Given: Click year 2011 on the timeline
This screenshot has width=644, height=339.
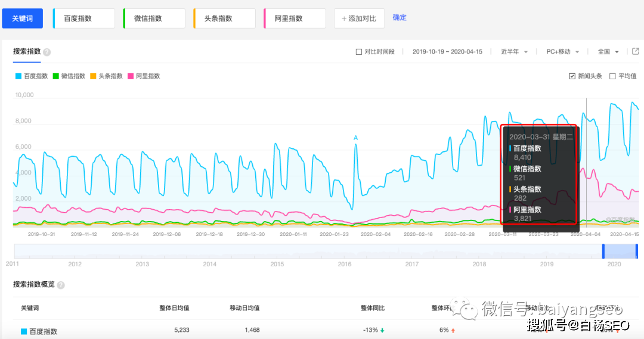Looking at the screenshot, I should click(x=13, y=264).
